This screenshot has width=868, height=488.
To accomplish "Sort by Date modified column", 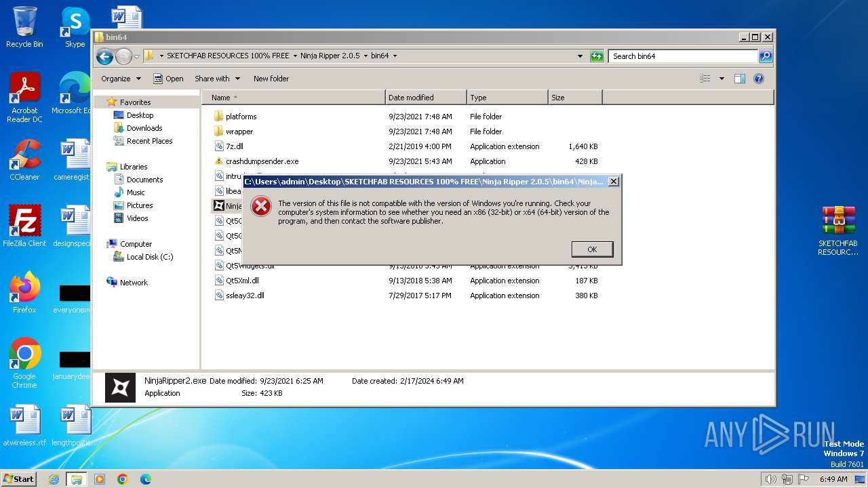I will click(x=426, y=98).
